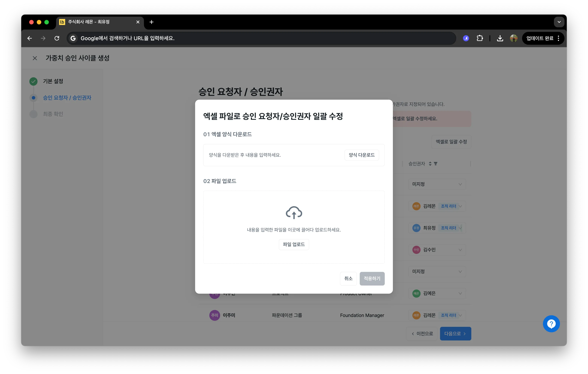Open the second 미지정 approver dropdown
Viewport: 588px width, 374px height.
[x=437, y=271]
